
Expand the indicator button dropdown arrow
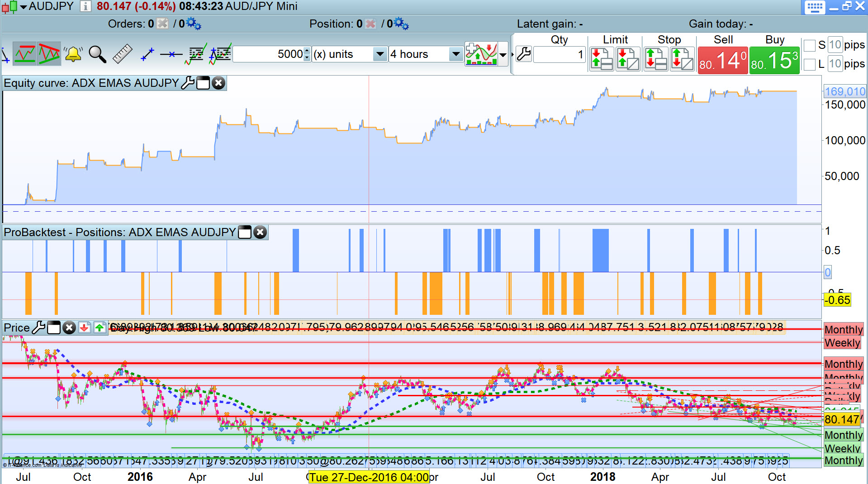pyautogui.click(x=503, y=55)
